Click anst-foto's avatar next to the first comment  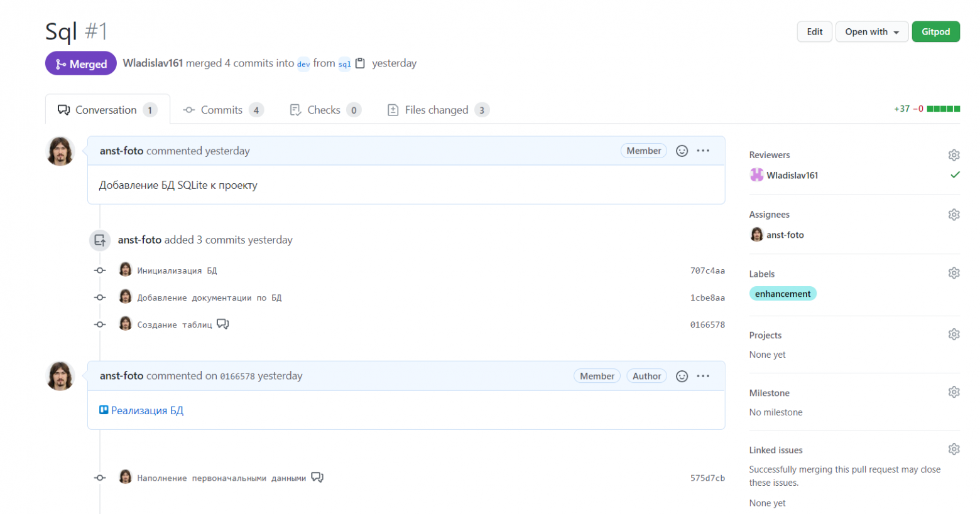[x=60, y=151]
